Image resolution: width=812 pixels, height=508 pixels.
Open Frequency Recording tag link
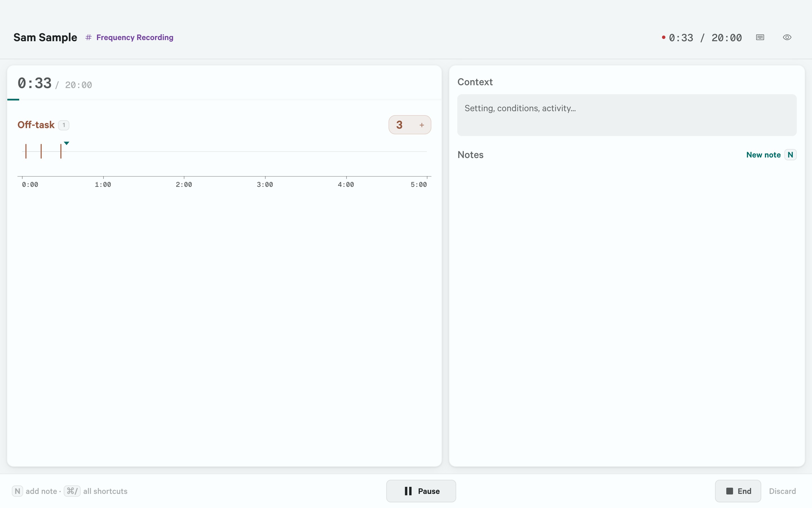(134, 37)
